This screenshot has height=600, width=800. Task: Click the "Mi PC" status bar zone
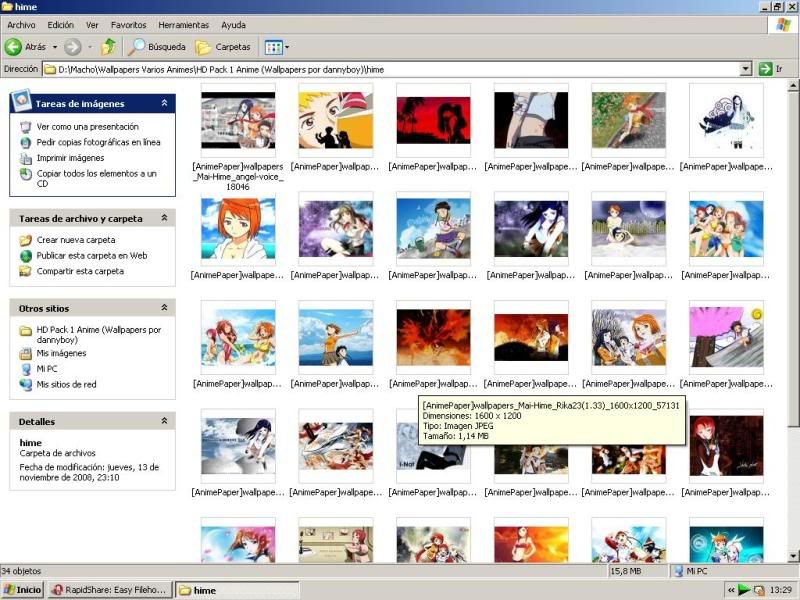tap(696, 571)
